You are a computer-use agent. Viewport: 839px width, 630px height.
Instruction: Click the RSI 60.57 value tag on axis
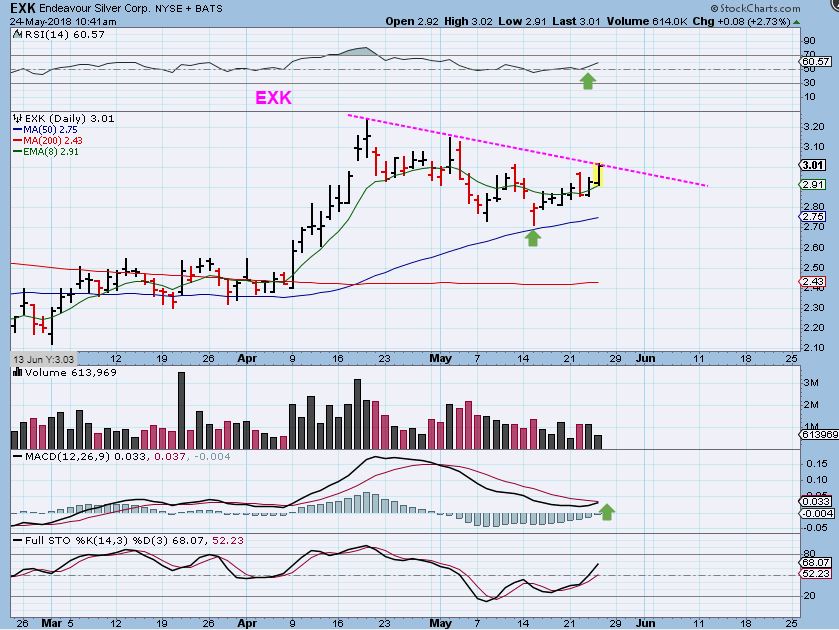815,62
